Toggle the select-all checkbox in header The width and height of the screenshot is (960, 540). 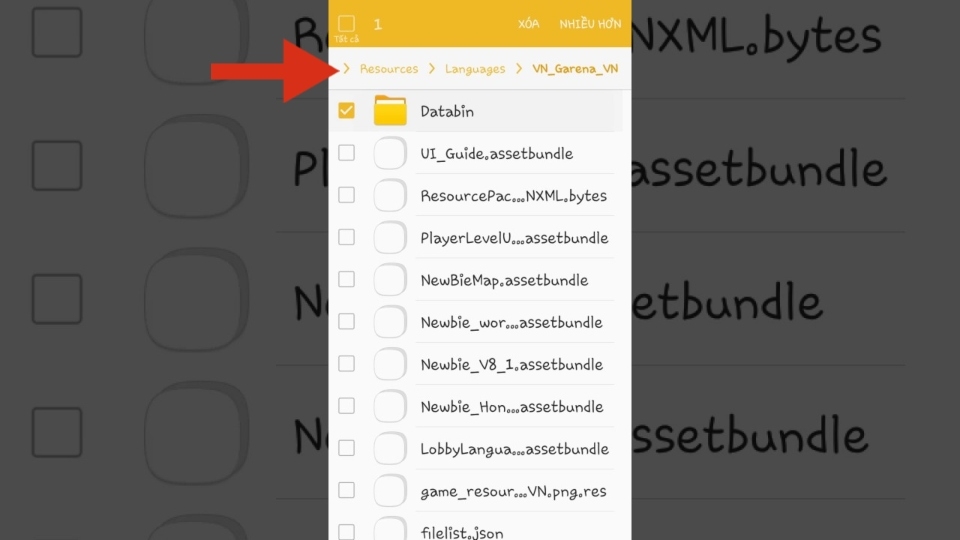pyautogui.click(x=347, y=24)
